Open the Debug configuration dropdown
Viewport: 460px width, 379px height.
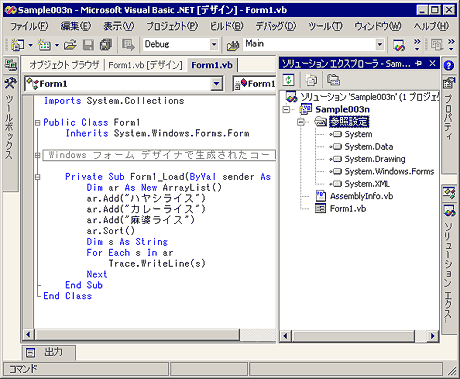[214, 44]
